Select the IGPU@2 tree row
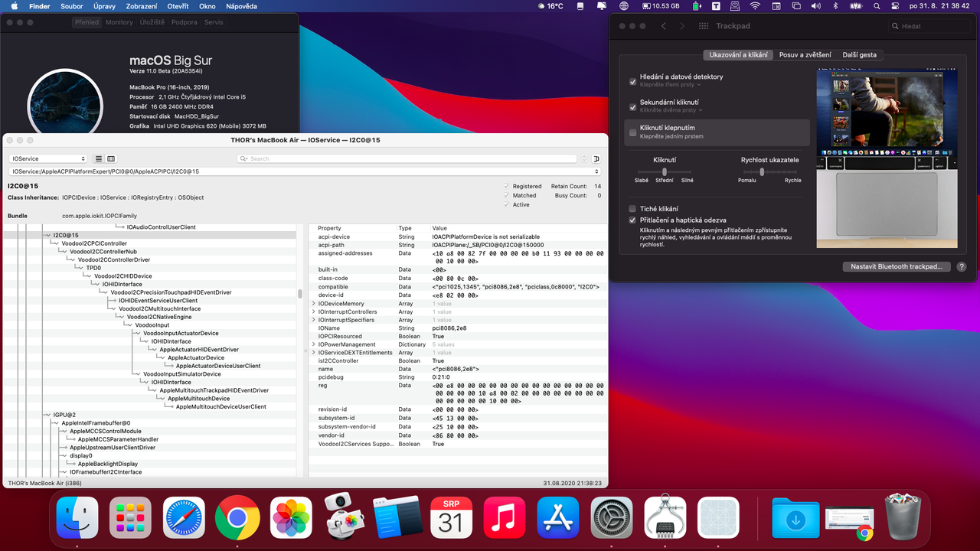This screenshot has width=980, height=551. 64,415
